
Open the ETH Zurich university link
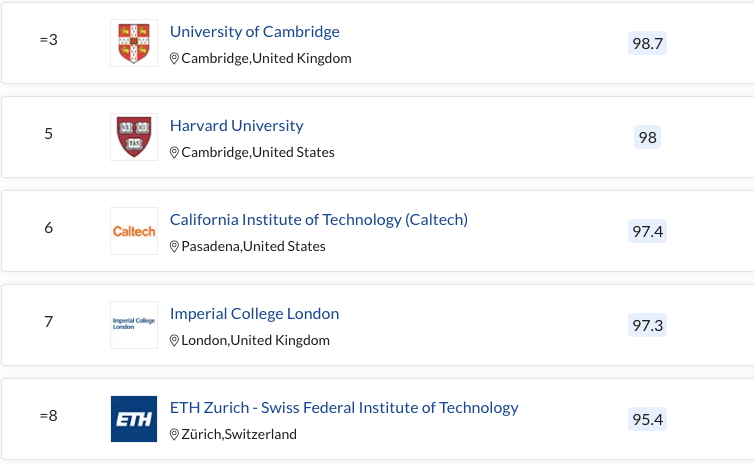344,408
